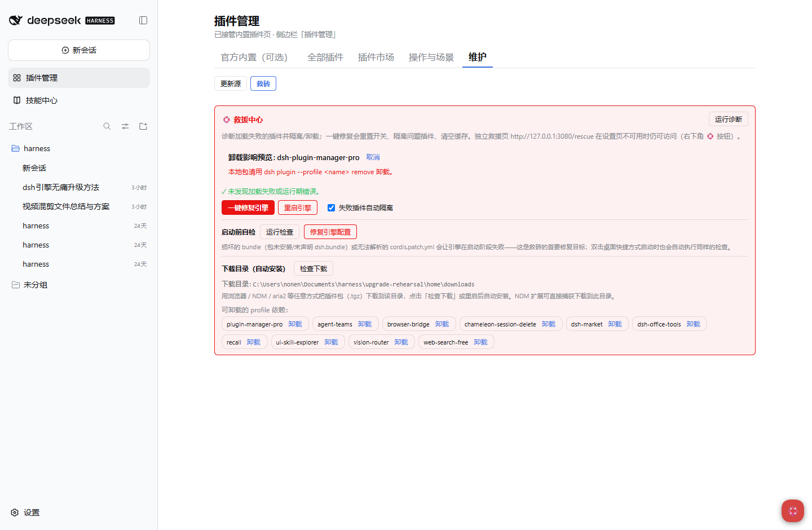812x530 pixels.
Task: Click the 运行检查 button
Action: (280, 232)
